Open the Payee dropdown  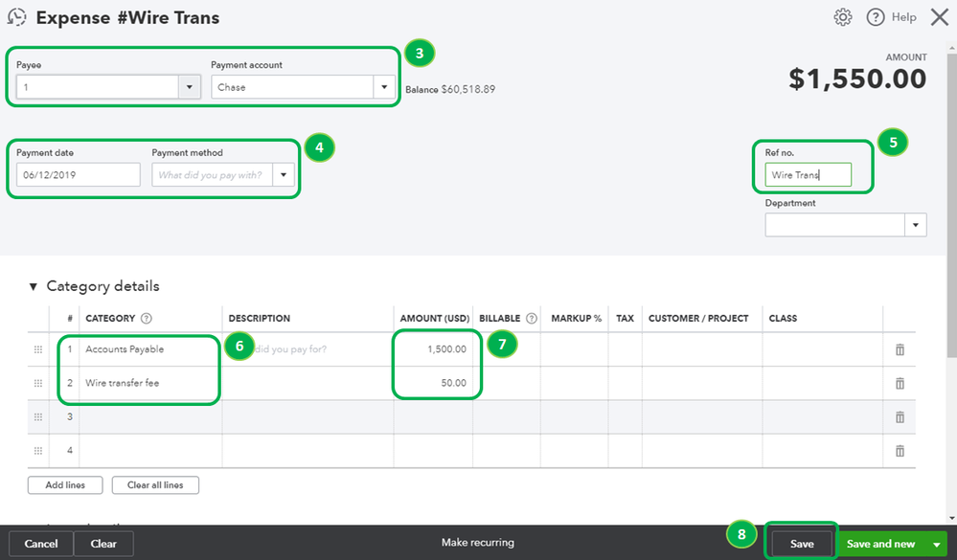(x=188, y=86)
